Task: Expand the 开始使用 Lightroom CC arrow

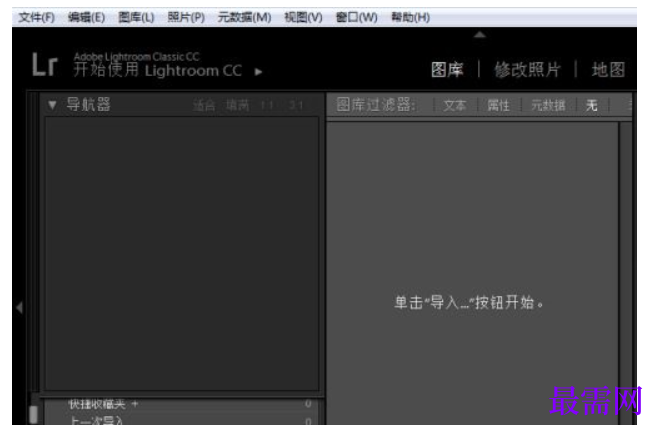Action: tap(258, 72)
